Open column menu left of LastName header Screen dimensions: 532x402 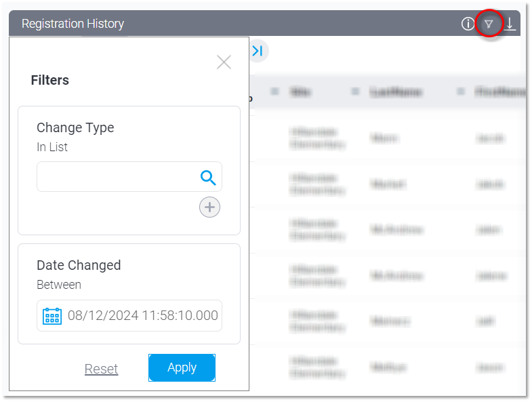(355, 92)
